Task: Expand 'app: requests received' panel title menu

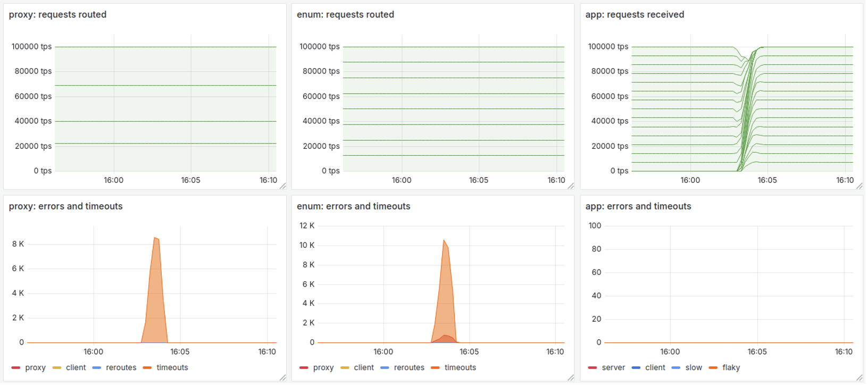Action: tap(635, 15)
